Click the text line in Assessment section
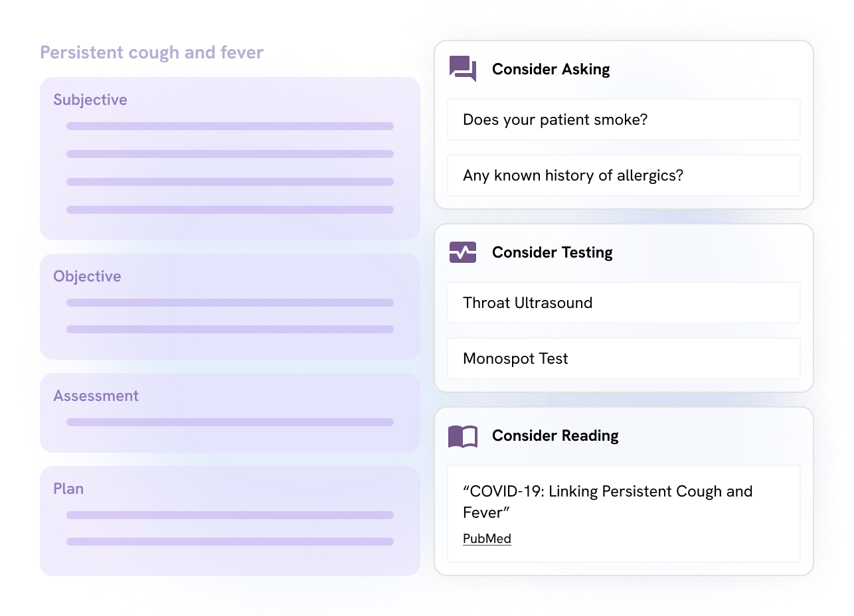The height and width of the screenshot is (616, 854). (x=230, y=422)
